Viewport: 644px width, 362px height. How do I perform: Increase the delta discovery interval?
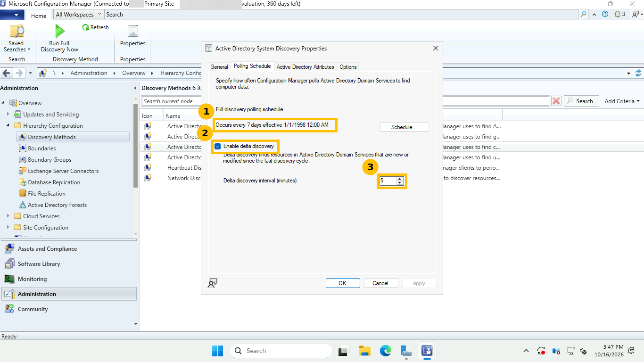click(x=400, y=179)
